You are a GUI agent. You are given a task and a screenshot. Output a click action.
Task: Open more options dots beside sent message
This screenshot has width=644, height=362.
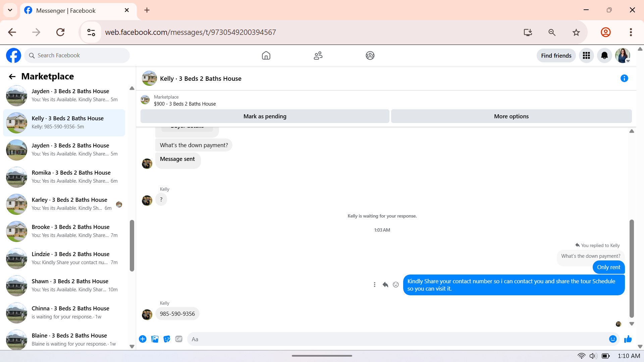(375, 285)
